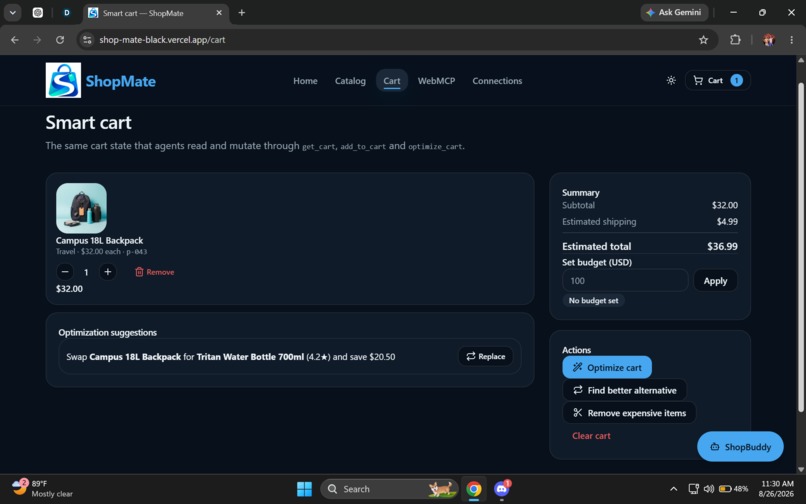Image resolution: width=806 pixels, height=504 pixels.
Task: Reload the page with refresh icon
Action: [x=60, y=40]
